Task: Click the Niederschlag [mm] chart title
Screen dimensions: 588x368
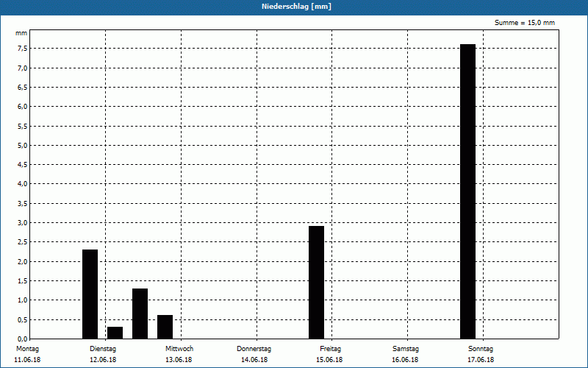Action: pyautogui.click(x=296, y=7)
